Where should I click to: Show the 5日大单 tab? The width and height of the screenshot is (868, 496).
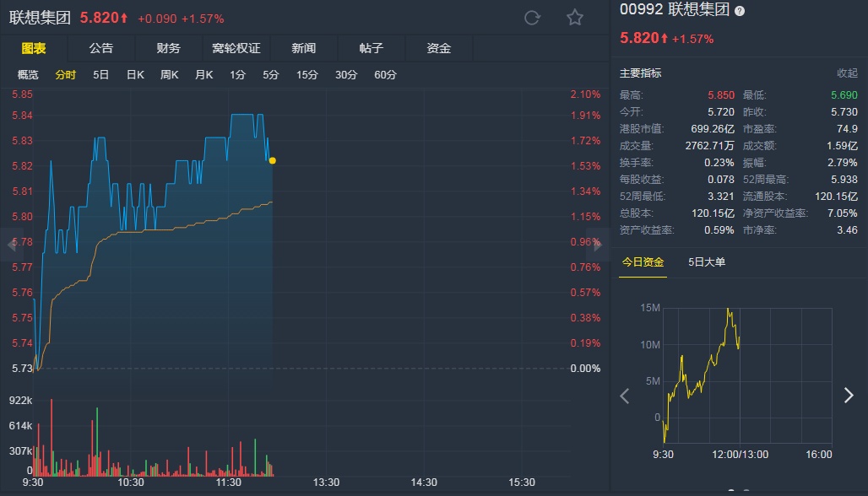point(707,262)
